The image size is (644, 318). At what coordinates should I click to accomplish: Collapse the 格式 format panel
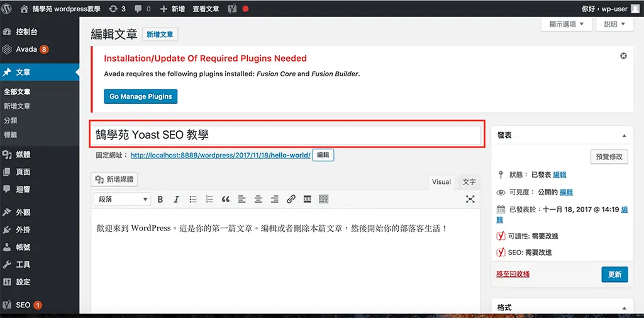coord(624,308)
